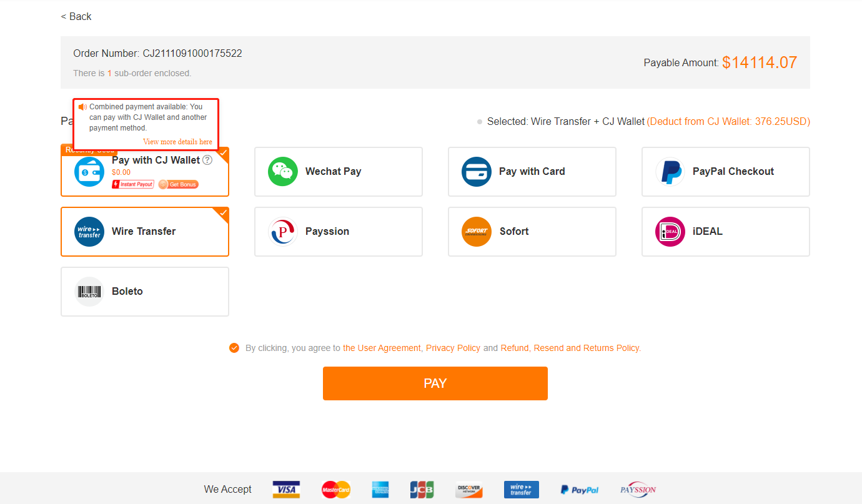Go back using the Back link
The width and height of the screenshot is (862, 504).
(x=76, y=16)
